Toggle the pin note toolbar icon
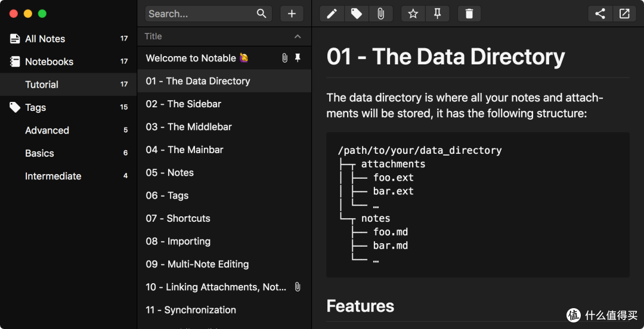Viewport: 644px width, 329px height. (x=438, y=14)
